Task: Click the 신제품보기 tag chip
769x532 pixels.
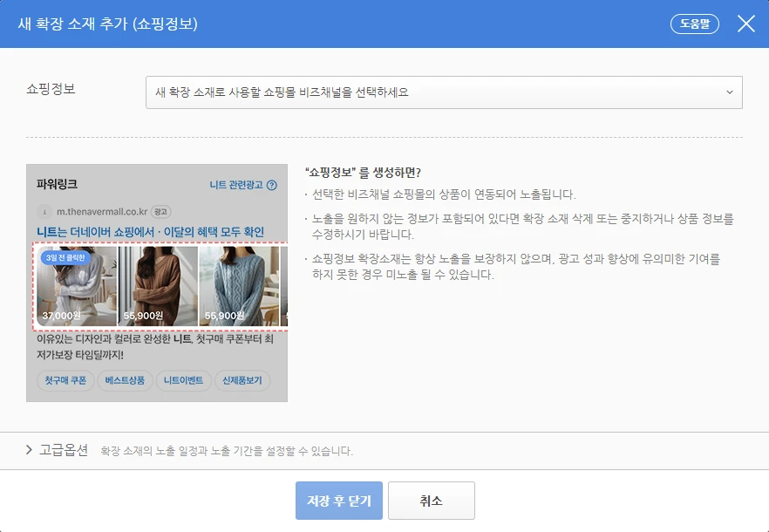Action: (244, 381)
